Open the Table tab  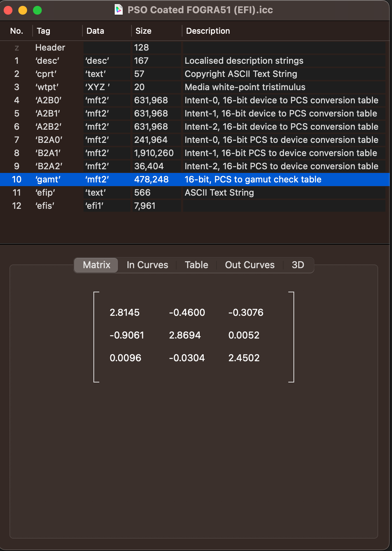point(196,265)
